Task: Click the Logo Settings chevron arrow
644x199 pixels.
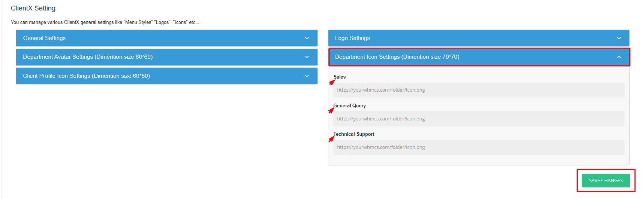Action: pyautogui.click(x=619, y=38)
